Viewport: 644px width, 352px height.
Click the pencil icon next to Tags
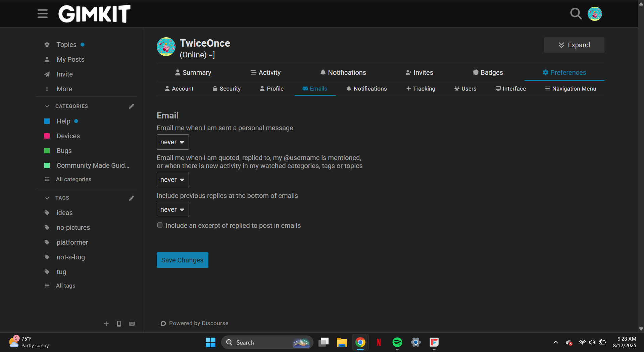pyautogui.click(x=131, y=198)
